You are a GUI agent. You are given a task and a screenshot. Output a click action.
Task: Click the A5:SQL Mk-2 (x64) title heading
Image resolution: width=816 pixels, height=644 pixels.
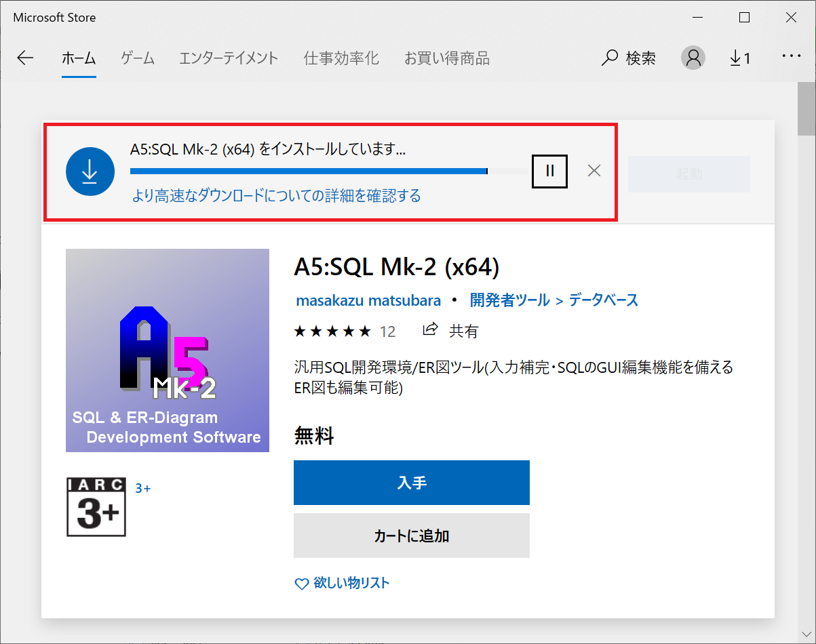(x=397, y=267)
